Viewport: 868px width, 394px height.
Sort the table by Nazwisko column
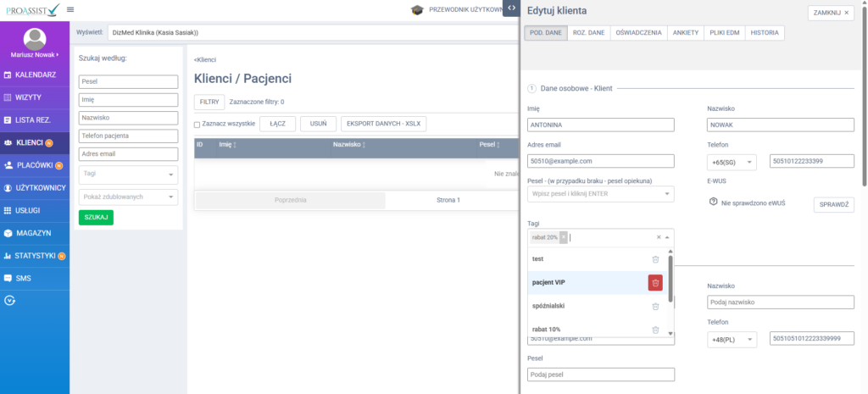364,145
